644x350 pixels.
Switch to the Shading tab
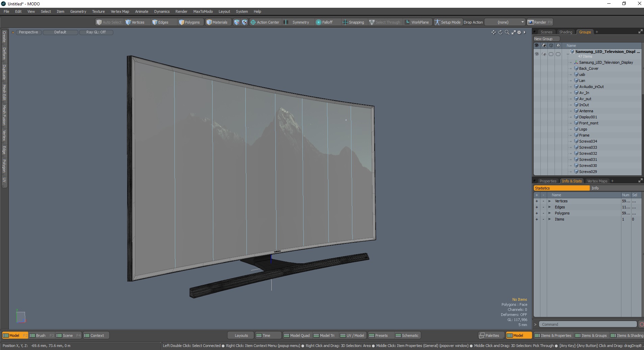pos(566,32)
